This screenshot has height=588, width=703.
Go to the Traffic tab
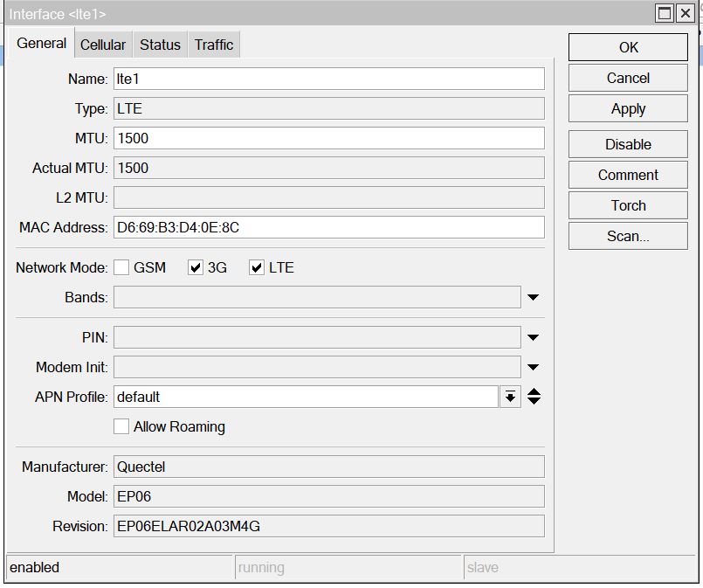[x=214, y=45]
